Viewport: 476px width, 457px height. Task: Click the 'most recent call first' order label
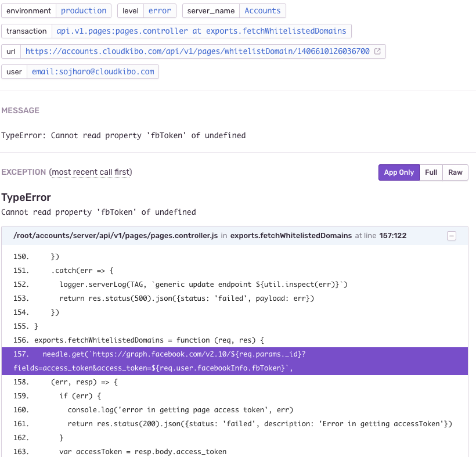91,172
